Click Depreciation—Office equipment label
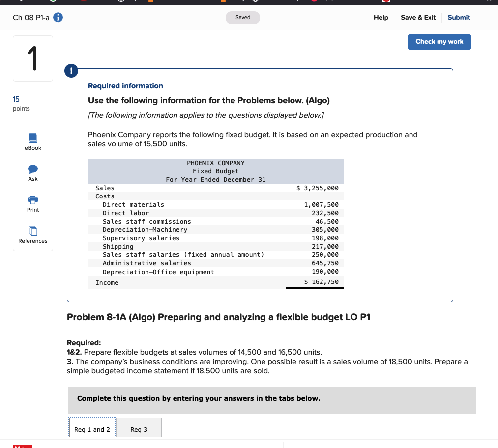The height and width of the screenshot is (448, 498). click(158, 272)
